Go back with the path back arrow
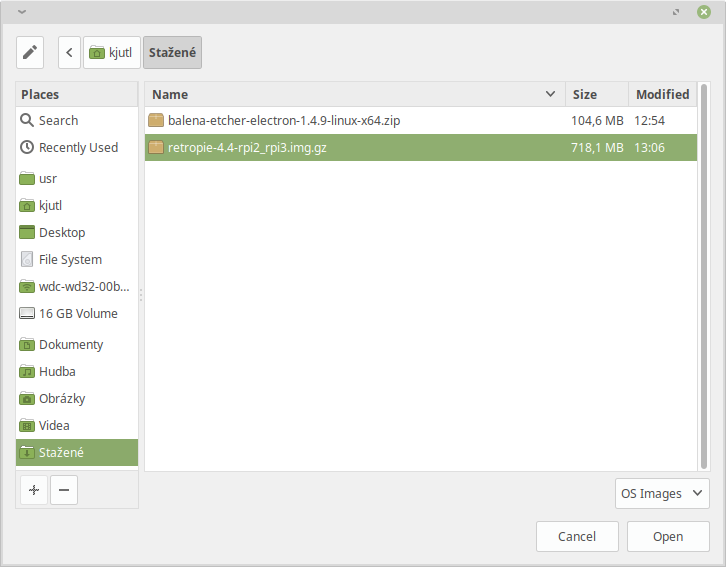The width and height of the screenshot is (726, 567). (x=69, y=52)
